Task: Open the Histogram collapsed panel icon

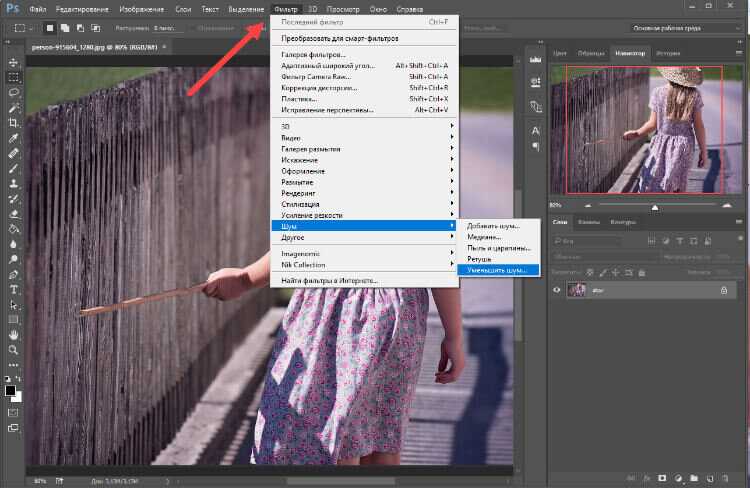Action: (x=536, y=60)
